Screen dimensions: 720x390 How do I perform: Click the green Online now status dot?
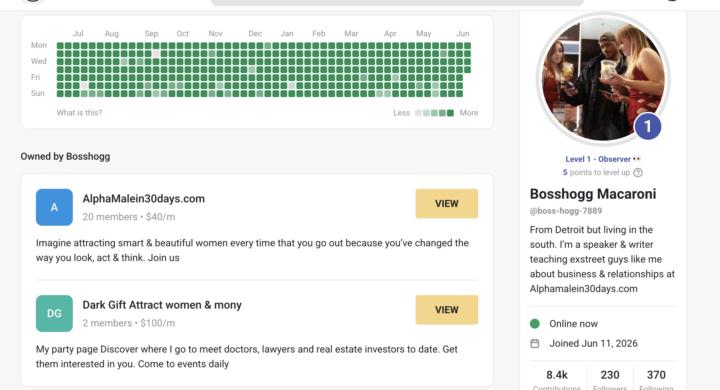534,323
